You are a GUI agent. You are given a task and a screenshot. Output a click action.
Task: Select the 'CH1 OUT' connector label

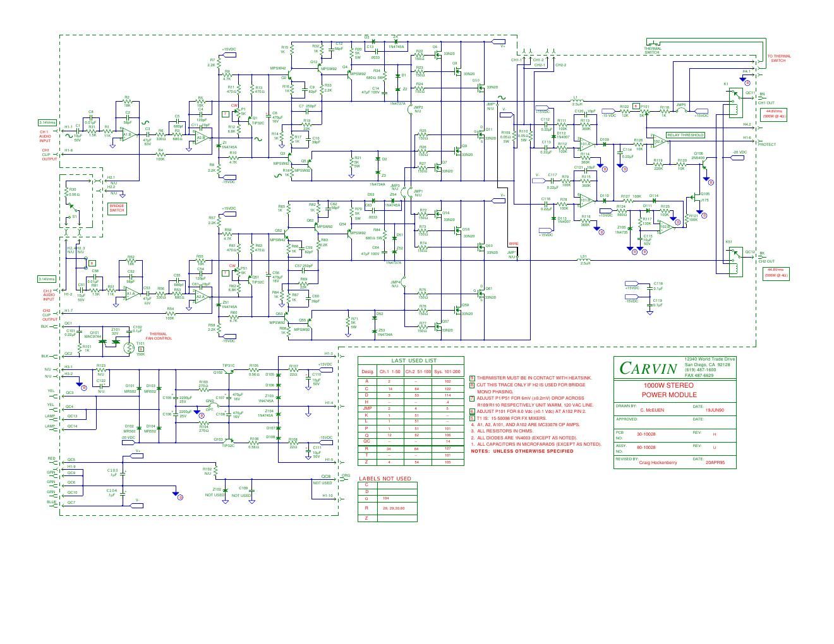766,102
